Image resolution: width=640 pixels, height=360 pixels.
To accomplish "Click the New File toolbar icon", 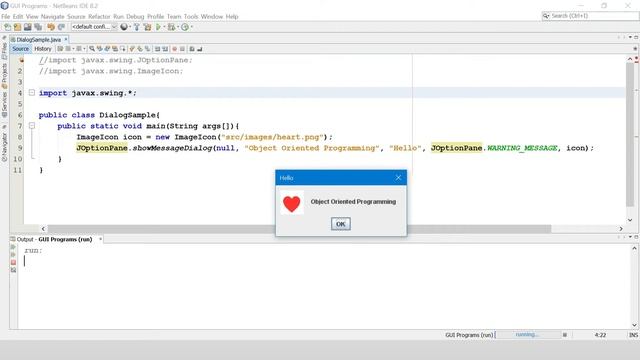I will click(x=7, y=27).
